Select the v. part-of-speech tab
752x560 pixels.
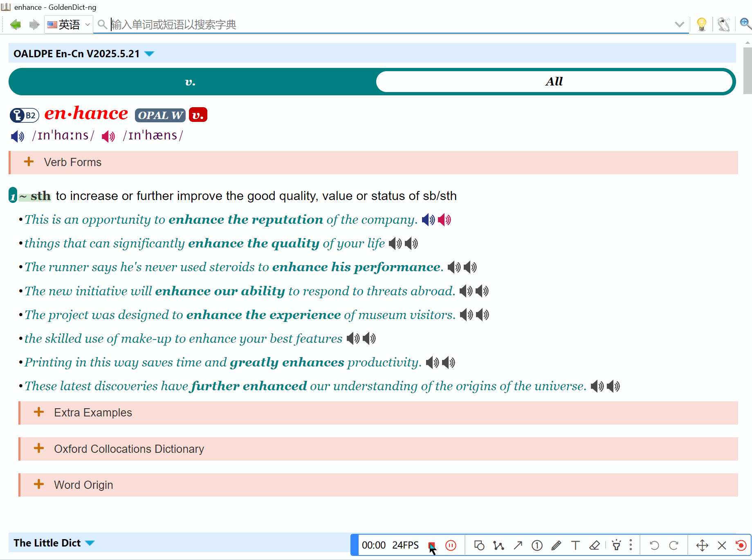click(x=190, y=82)
